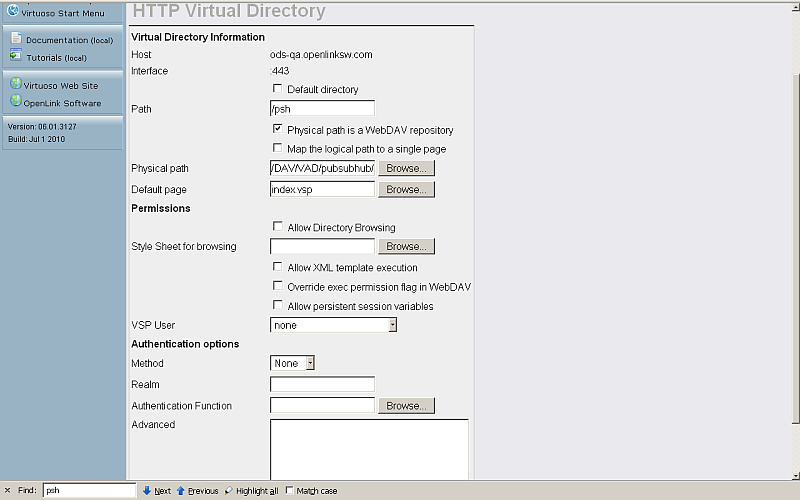Click the Find Next down arrow icon
800x500 pixels.
(x=147, y=491)
